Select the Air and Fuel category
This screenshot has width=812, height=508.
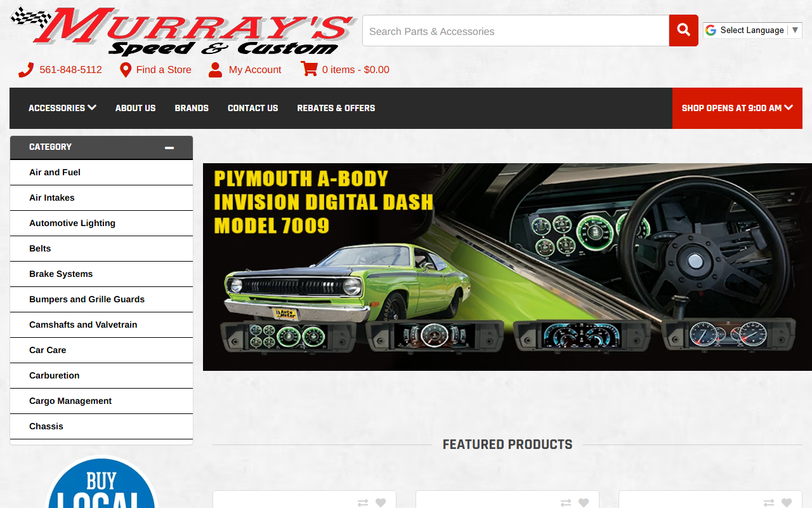101,172
